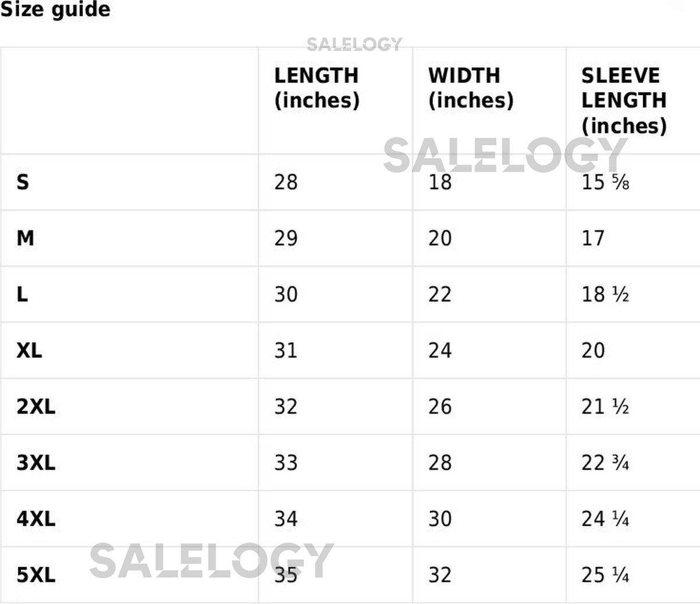Choose the XL size row label
The height and width of the screenshot is (604, 700).
(x=29, y=350)
